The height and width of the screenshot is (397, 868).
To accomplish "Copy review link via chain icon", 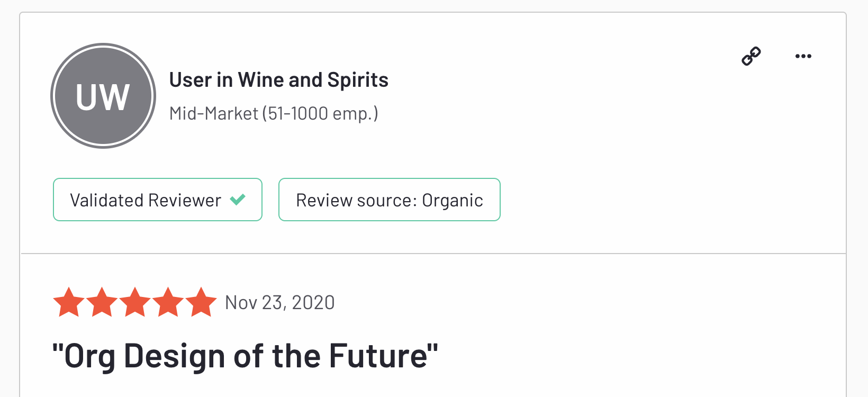I will click(751, 56).
